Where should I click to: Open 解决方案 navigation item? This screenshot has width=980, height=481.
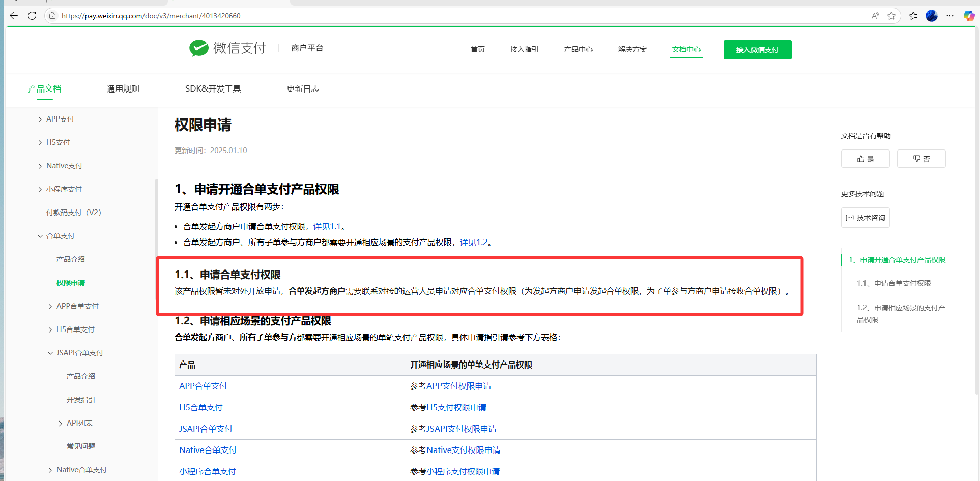(x=632, y=49)
